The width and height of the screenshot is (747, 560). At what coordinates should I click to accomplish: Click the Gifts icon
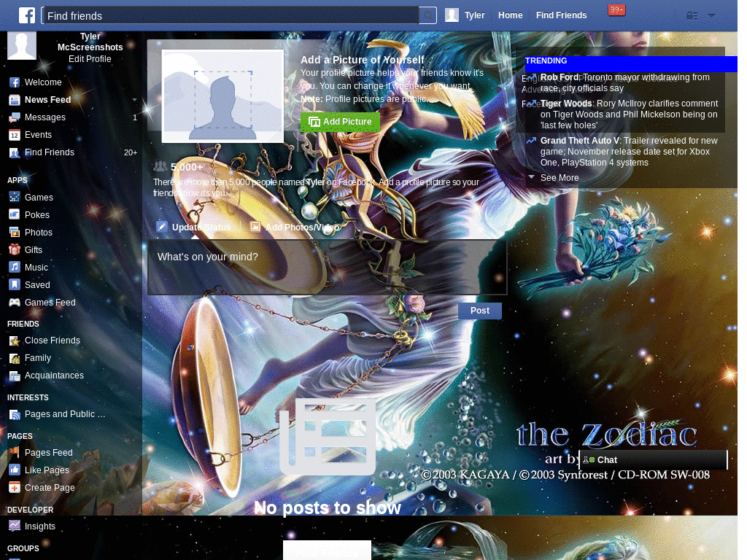tap(15, 249)
